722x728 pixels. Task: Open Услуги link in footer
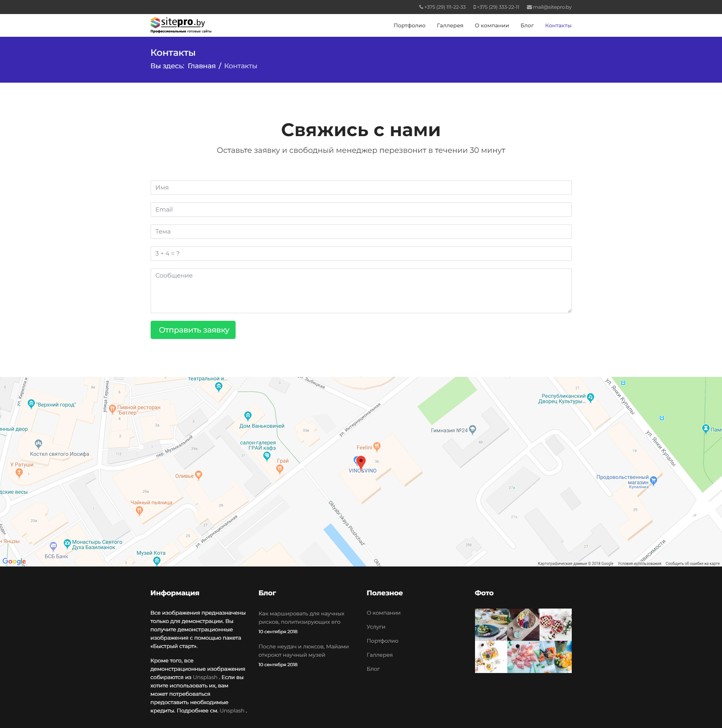[x=376, y=627]
